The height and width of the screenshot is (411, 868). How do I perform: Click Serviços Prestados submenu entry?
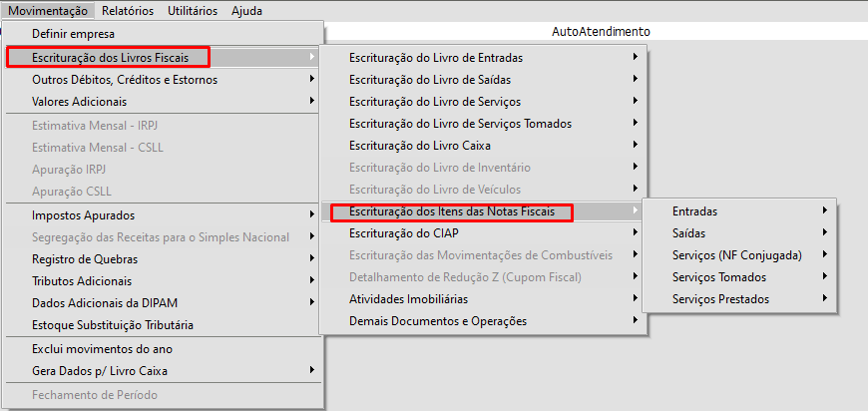(x=721, y=298)
